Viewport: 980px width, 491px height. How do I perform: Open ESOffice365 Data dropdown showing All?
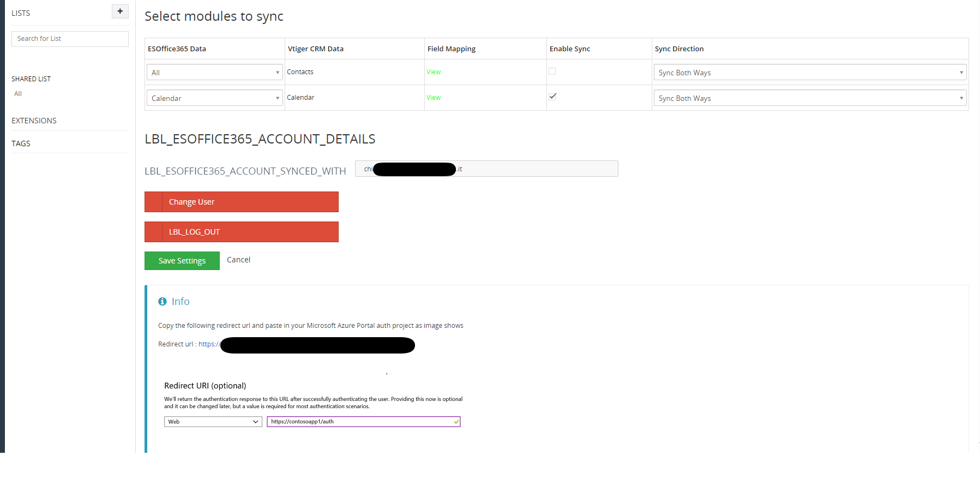pos(215,72)
